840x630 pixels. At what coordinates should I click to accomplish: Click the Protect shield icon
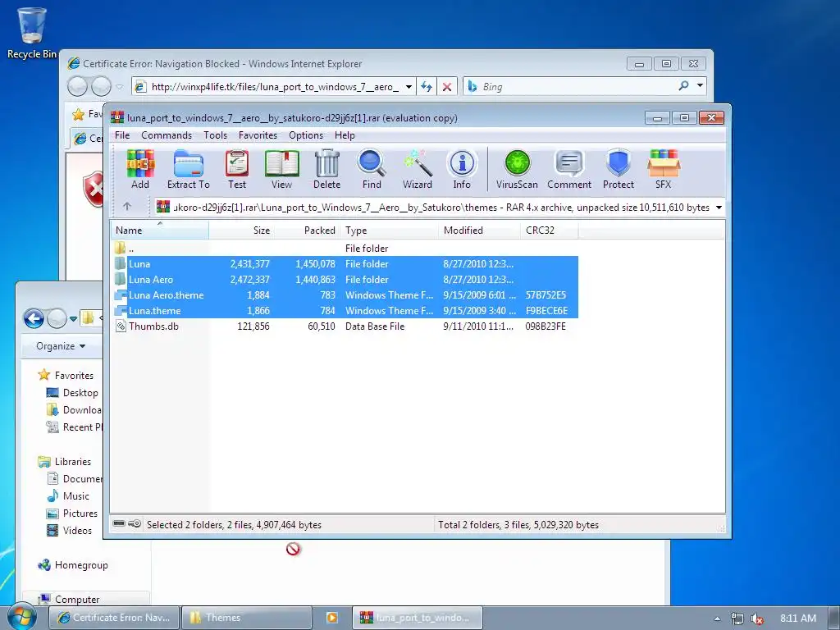pyautogui.click(x=619, y=169)
